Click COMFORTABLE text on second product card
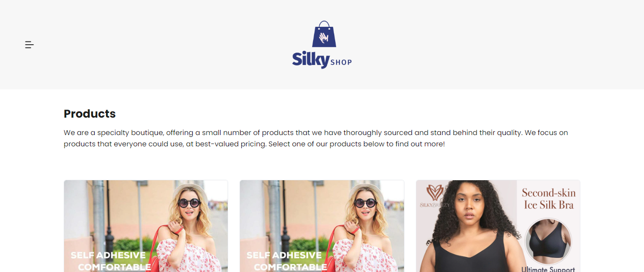This screenshot has height=272, width=644. pyautogui.click(x=290, y=267)
